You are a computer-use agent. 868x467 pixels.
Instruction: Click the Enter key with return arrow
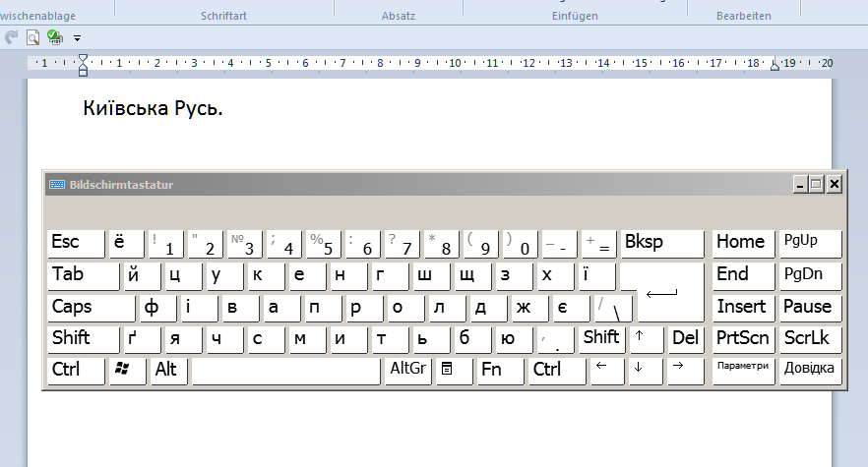tap(670, 292)
